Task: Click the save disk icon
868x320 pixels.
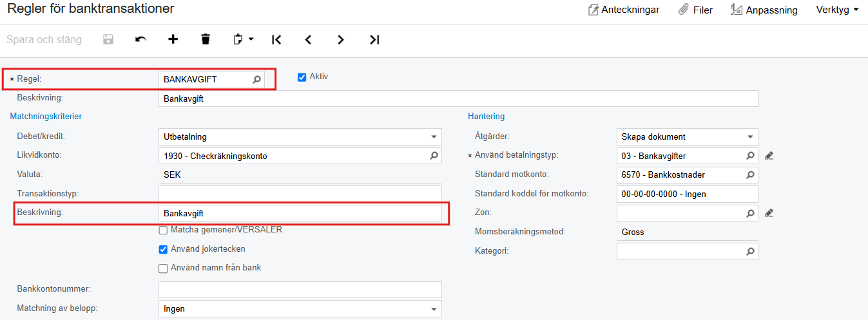Action: tap(108, 39)
